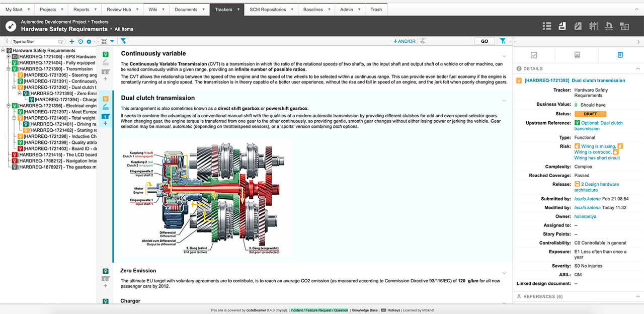Click the microscope-style view icon in header
This screenshot has height=314, width=644.
click(609, 26)
